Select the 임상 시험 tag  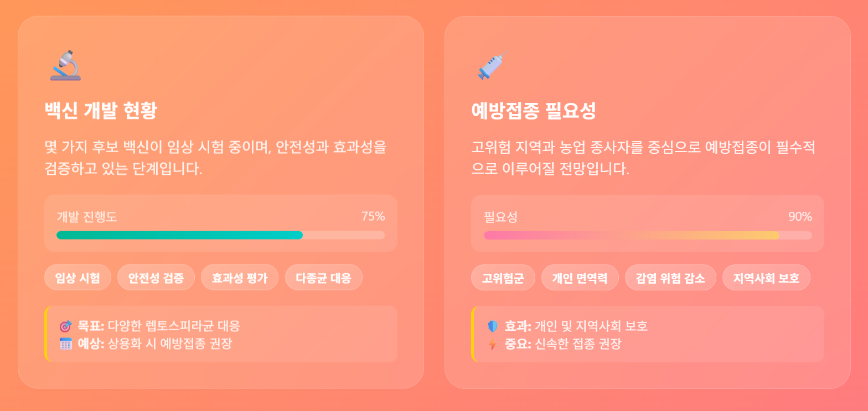click(x=77, y=277)
